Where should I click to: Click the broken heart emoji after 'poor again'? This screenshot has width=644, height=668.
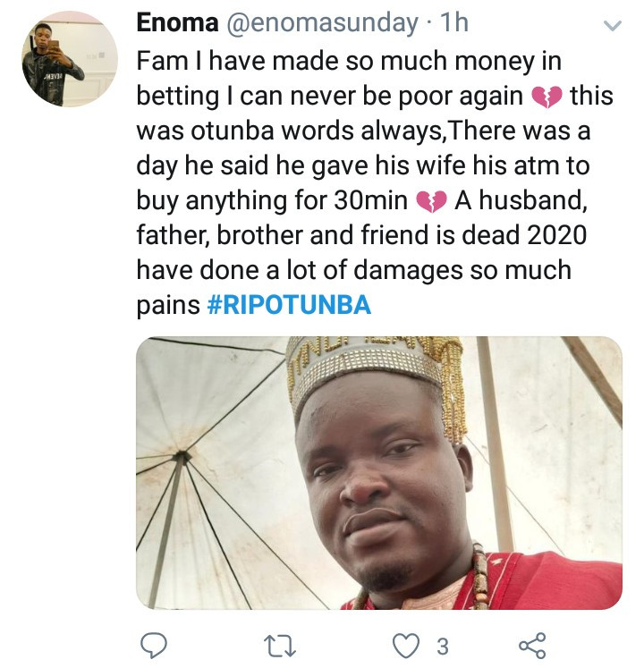pyautogui.click(x=547, y=97)
